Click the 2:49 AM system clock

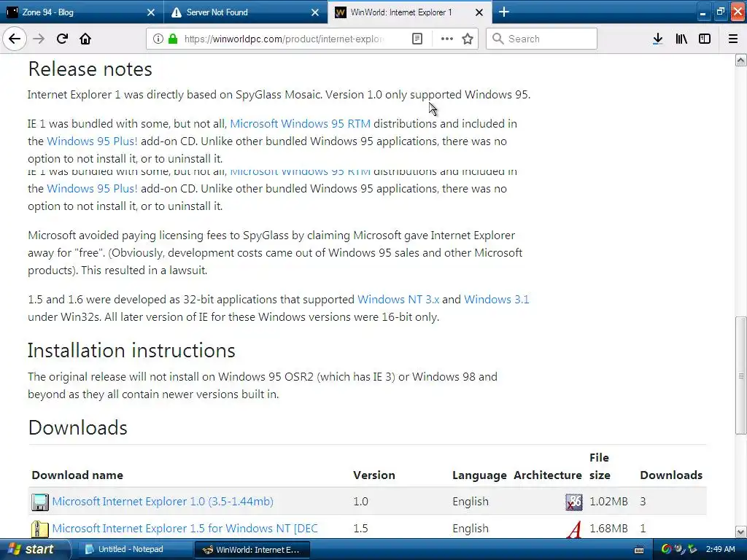coord(720,550)
